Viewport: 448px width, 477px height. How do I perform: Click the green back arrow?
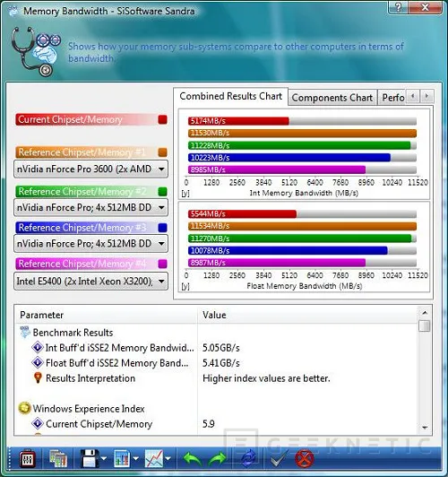tap(193, 459)
